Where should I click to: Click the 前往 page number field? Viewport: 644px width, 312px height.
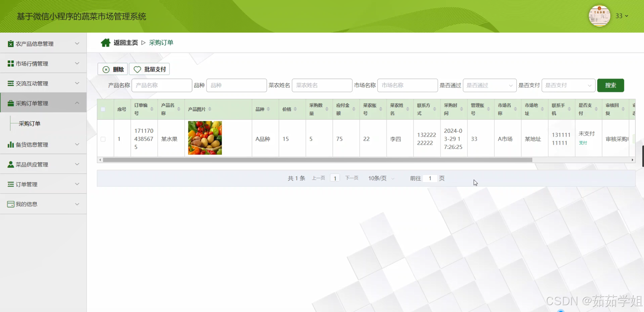coord(430,178)
